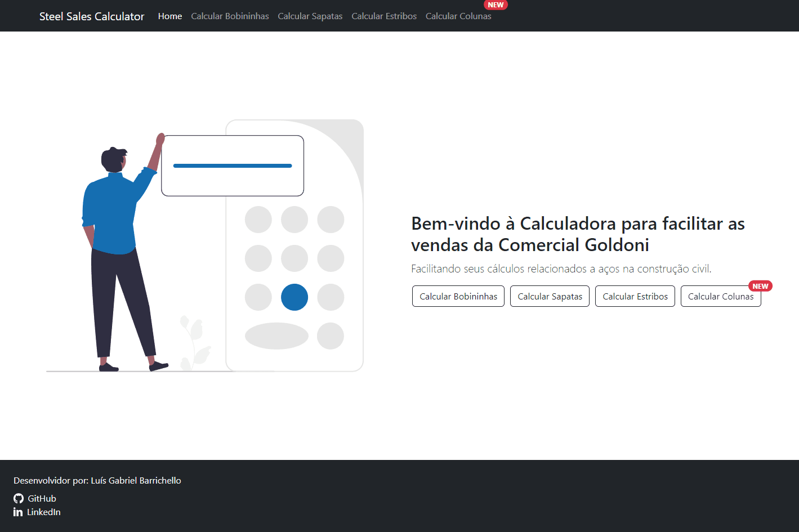Click the calculator display bar in the illustration

click(232, 165)
